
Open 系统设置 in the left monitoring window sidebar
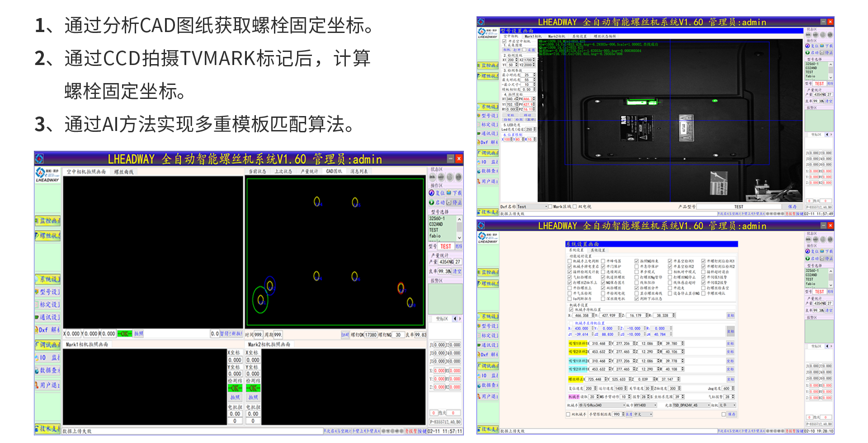[47, 280]
